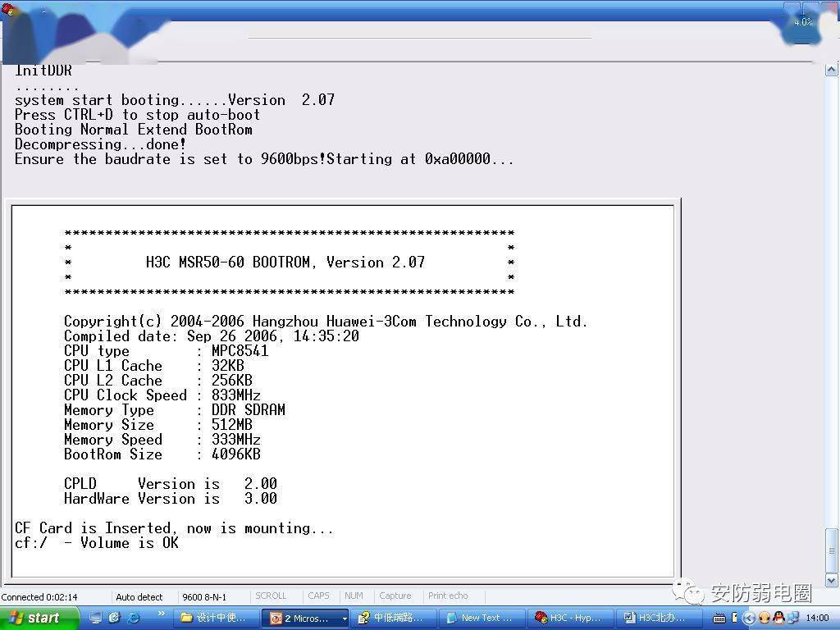This screenshot has height=630, width=840.
Task: Switch to H3C北办 Word document
Action: coord(659,619)
